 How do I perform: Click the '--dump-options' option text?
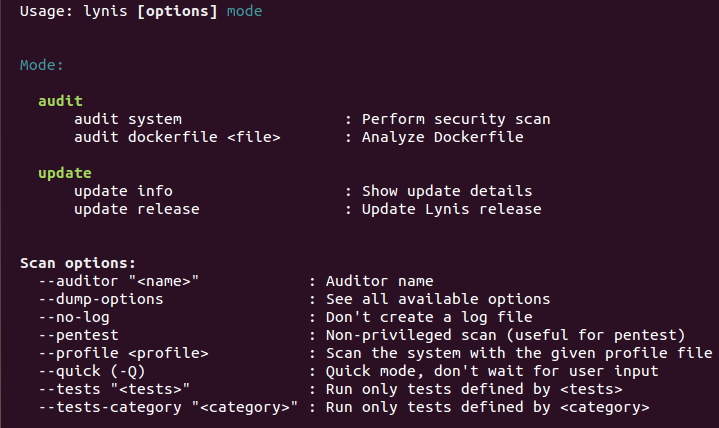pyautogui.click(x=101, y=299)
